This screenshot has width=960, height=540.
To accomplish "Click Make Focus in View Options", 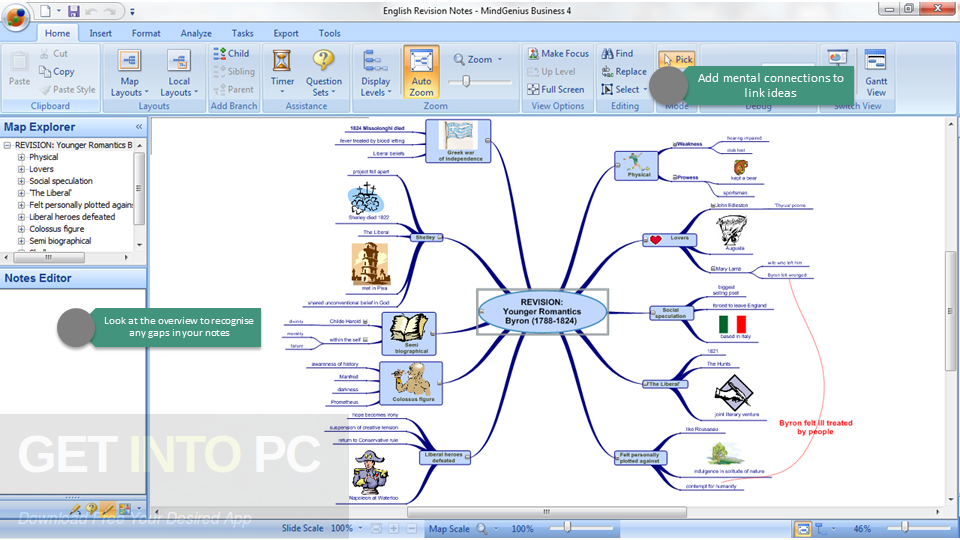I will 558,53.
